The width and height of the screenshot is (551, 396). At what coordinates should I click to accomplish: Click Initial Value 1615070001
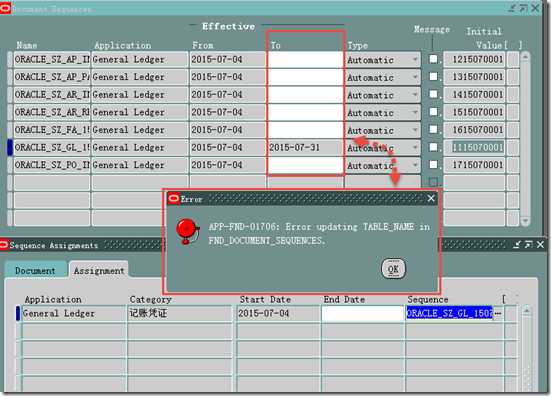pyautogui.click(x=474, y=130)
